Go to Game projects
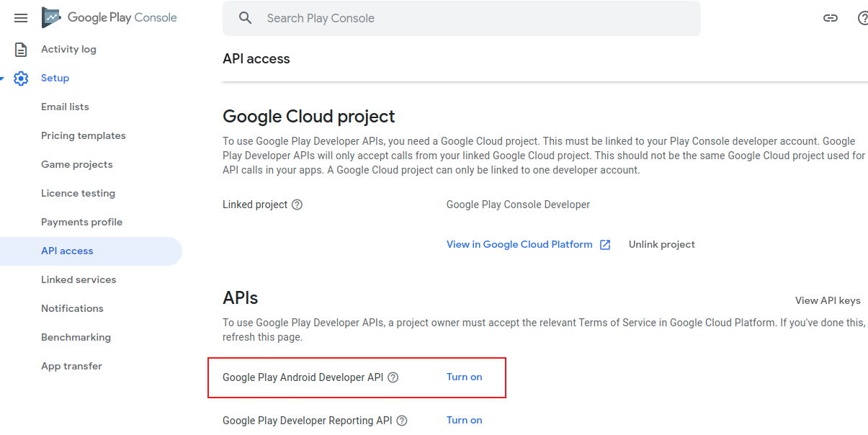The image size is (868, 435). [77, 164]
